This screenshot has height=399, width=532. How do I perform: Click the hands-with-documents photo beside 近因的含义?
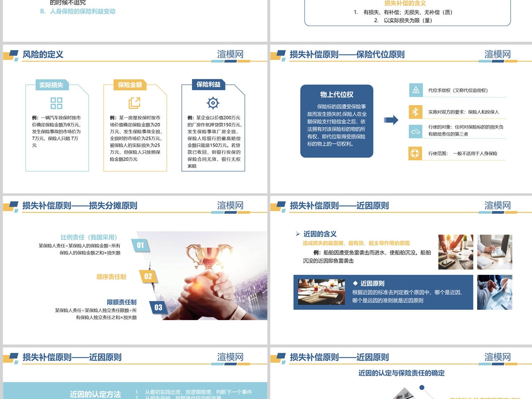[x=456, y=252]
